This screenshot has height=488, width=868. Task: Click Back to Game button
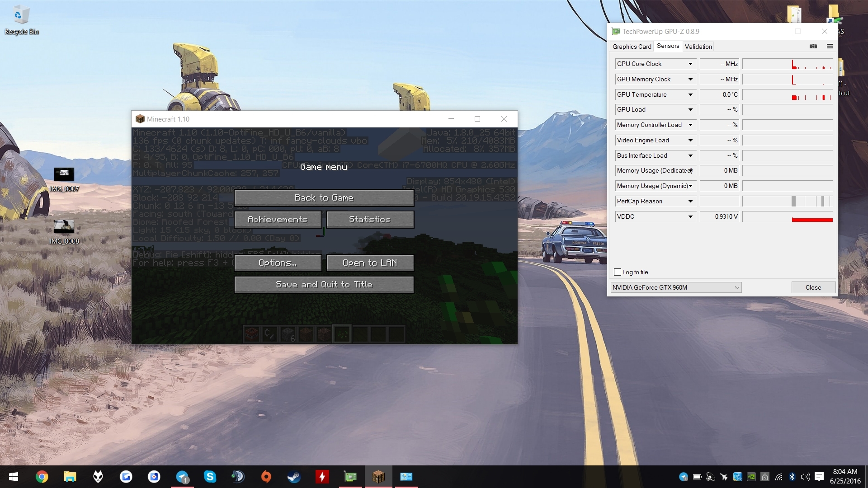324,198
